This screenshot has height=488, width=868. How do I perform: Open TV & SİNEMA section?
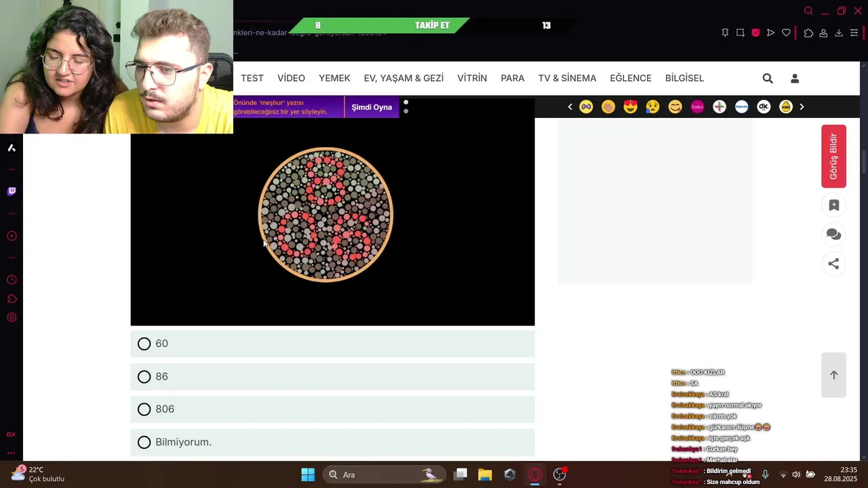click(x=567, y=78)
